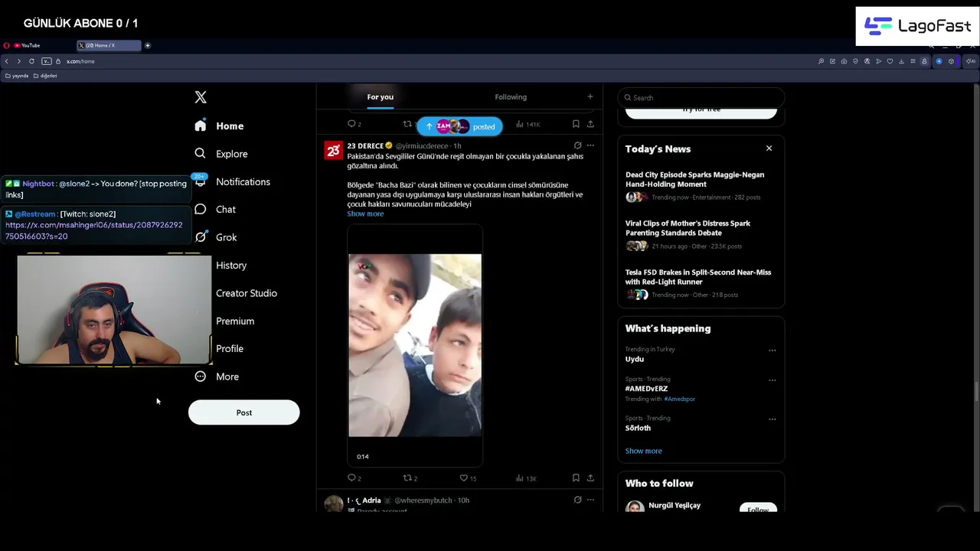Open the heart bookmarks icon in browser toolbar
The height and width of the screenshot is (551, 980).
click(890, 61)
